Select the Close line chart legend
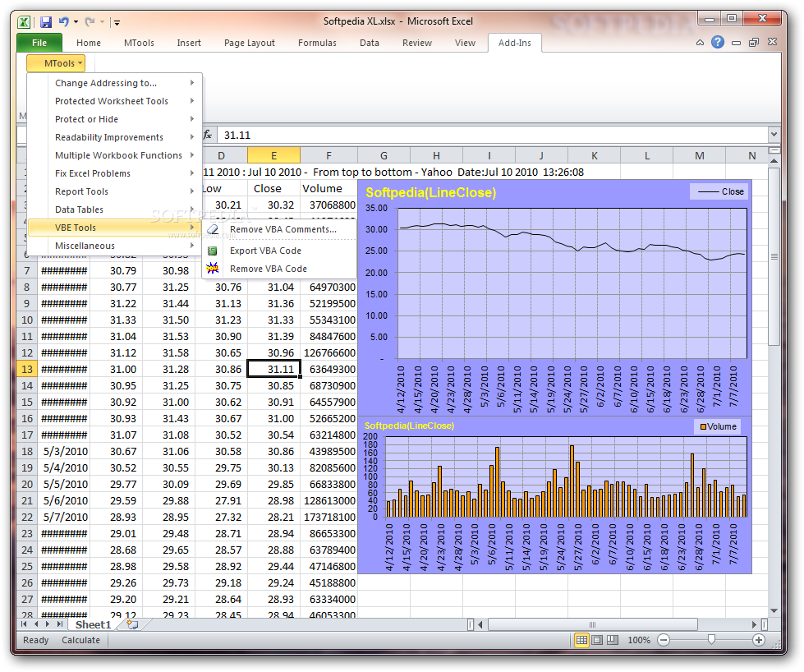The image size is (804, 672). click(x=720, y=192)
